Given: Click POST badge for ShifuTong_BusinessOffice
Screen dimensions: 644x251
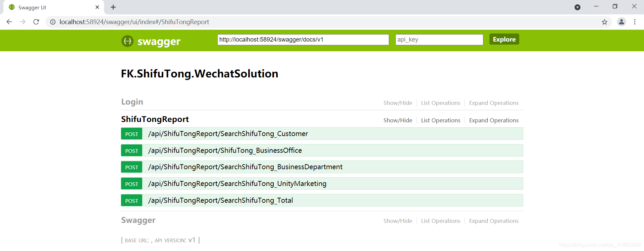Looking at the screenshot, I should [131, 151].
